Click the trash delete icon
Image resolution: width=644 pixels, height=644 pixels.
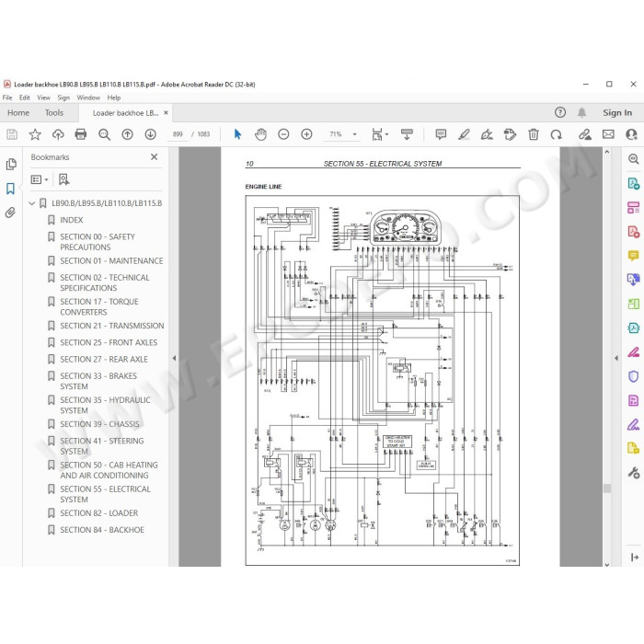533,134
